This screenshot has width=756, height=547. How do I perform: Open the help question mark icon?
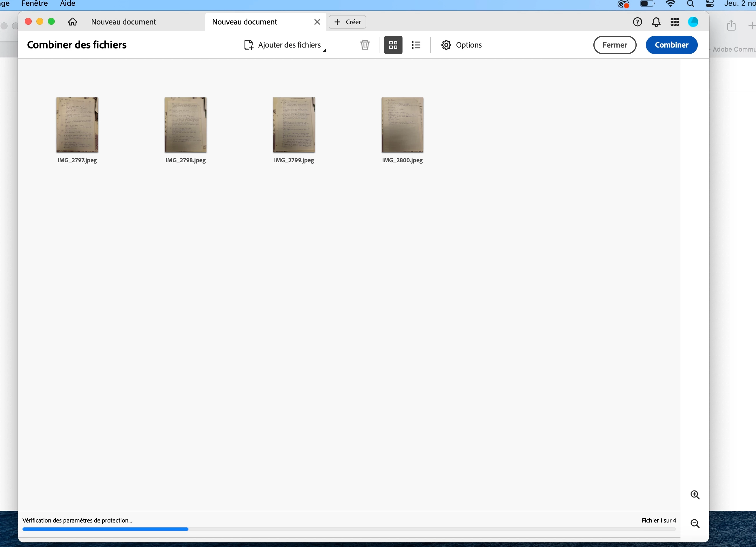tap(637, 22)
